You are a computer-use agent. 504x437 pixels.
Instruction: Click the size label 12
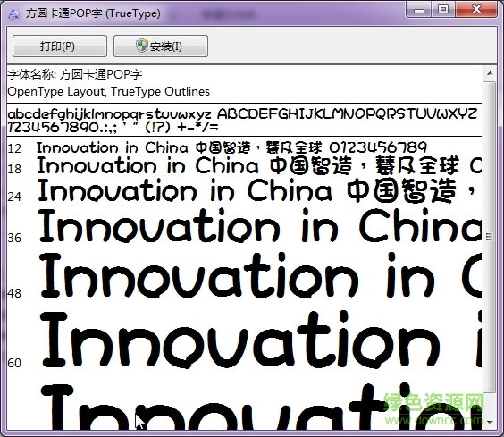[14, 148]
